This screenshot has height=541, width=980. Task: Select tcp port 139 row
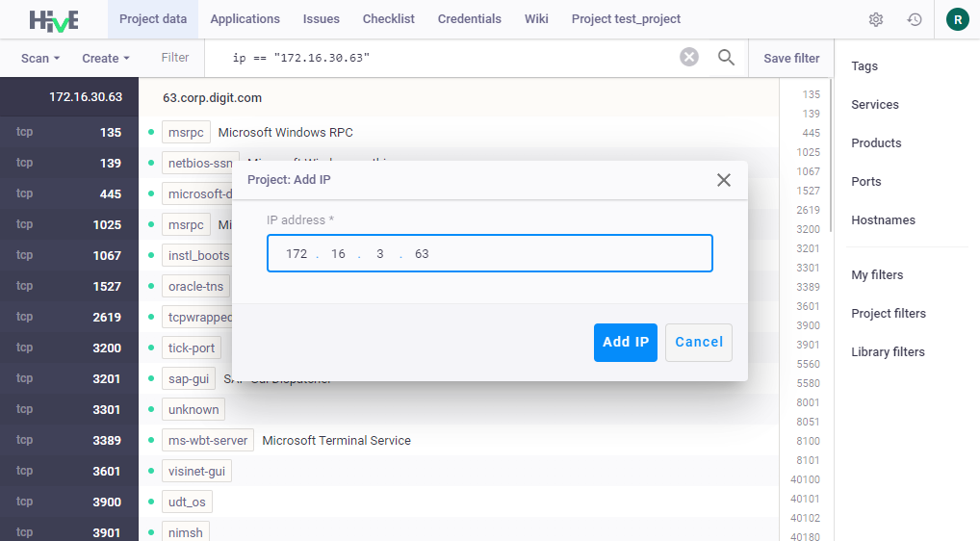(68, 163)
